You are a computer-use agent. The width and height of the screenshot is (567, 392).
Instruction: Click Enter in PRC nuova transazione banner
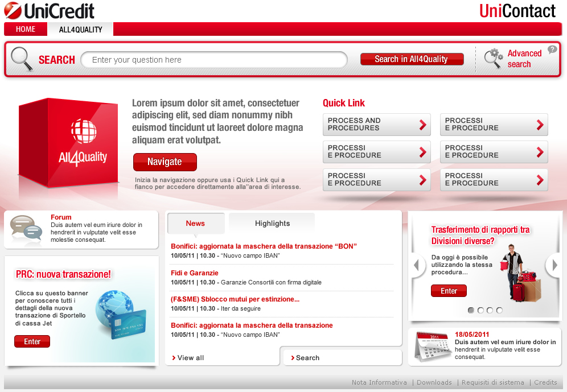coord(32,341)
